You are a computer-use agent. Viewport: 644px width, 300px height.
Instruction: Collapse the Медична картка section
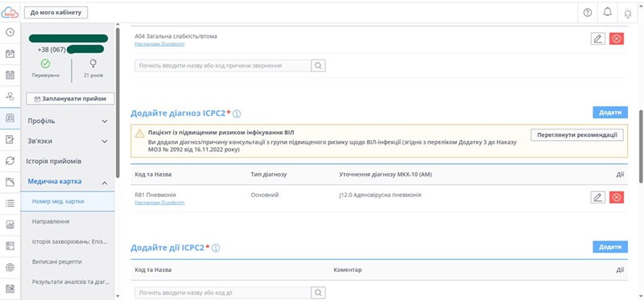68,182
